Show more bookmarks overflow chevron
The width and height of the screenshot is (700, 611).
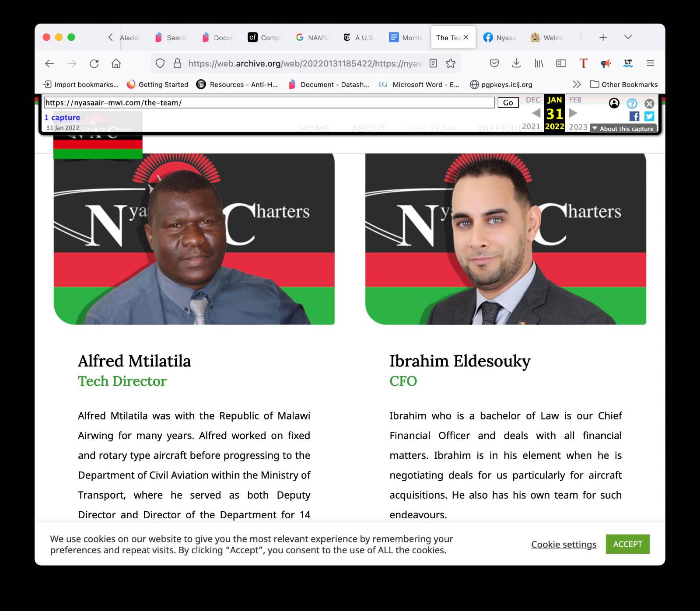point(577,84)
